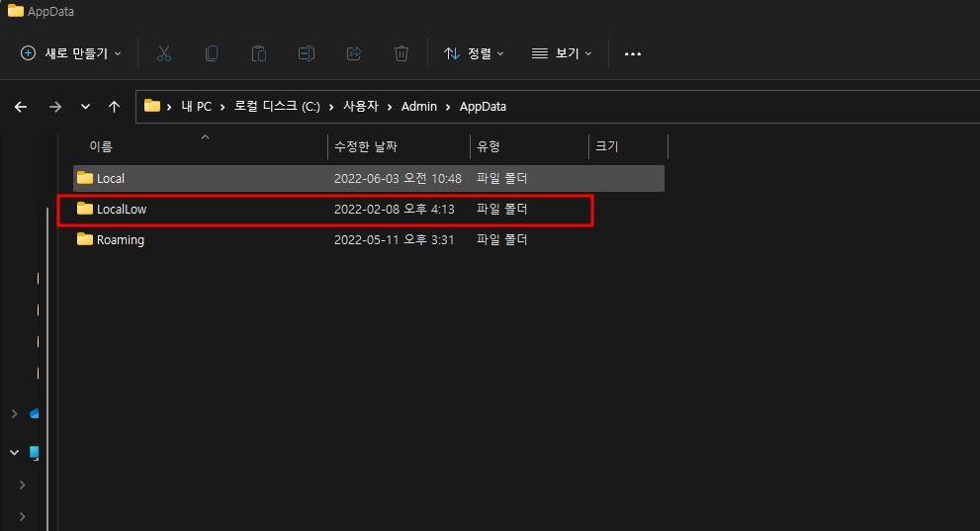Navigate to Admin breadcrumb
The width and height of the screenshot is (980, 531).
(418, 106)
